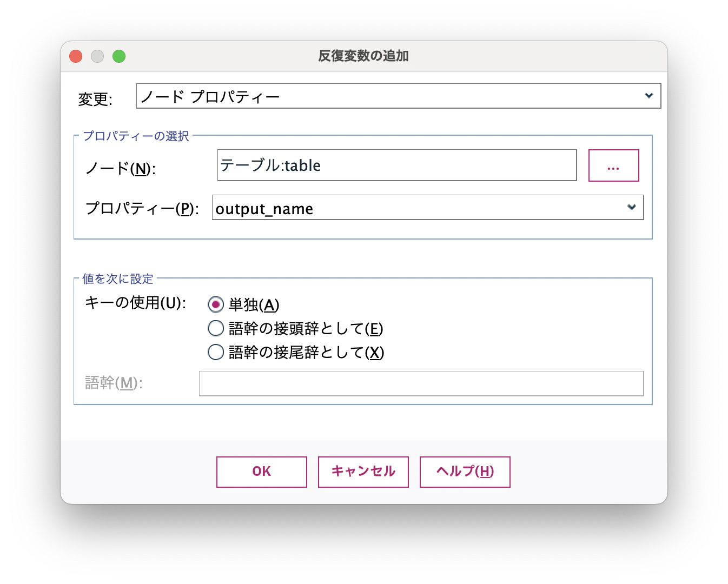Dismiss the dialog using キャンセル

click(363, 471)
